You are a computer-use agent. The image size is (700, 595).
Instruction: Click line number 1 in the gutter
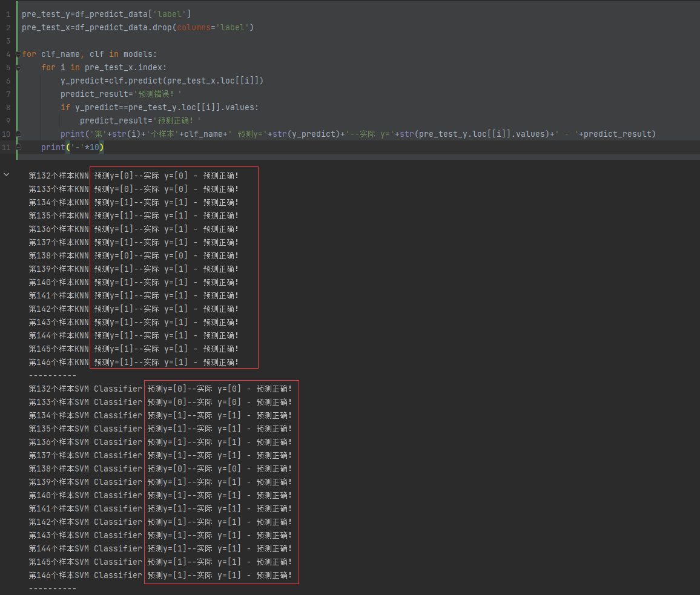pyautogui.click(x=7, y=15)
